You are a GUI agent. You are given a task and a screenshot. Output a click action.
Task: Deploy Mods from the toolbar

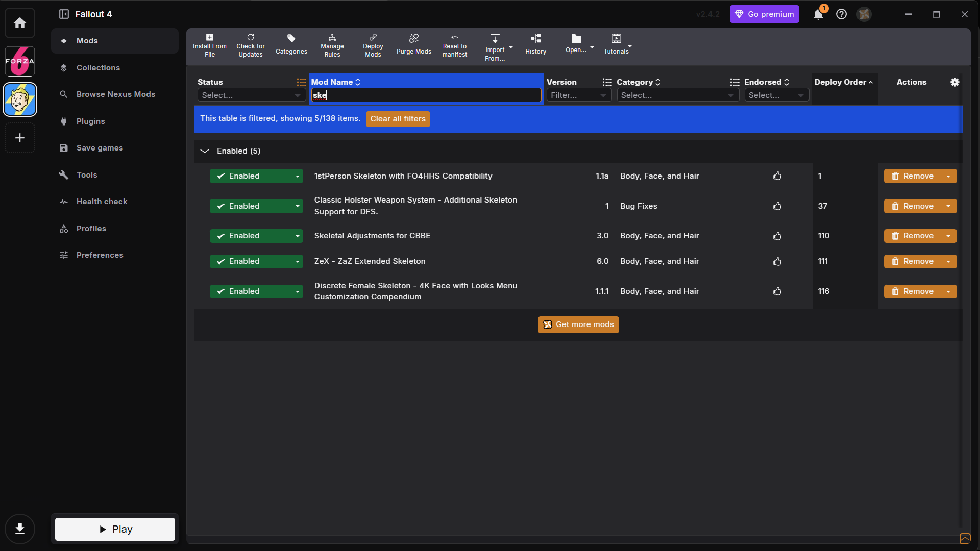click(373, 46)
